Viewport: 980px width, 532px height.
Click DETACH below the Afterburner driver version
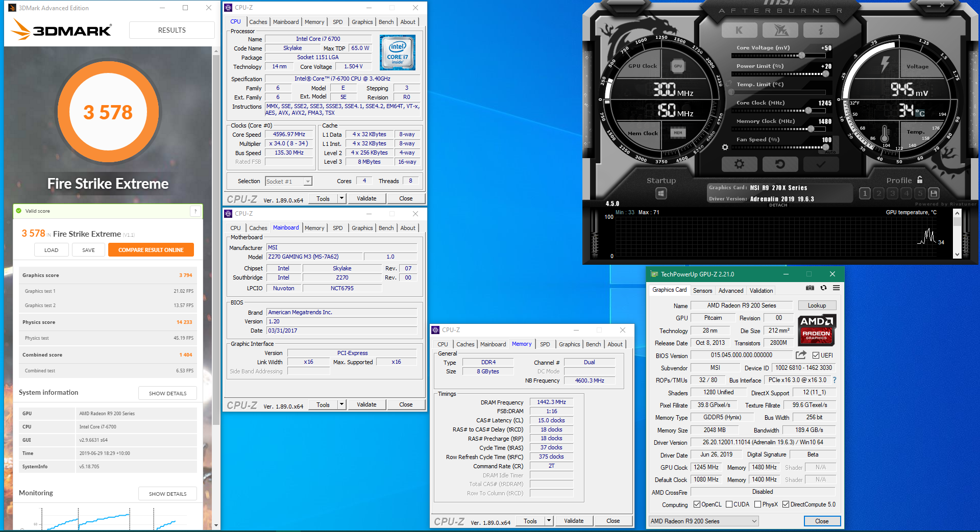click(x=778, y=205)
